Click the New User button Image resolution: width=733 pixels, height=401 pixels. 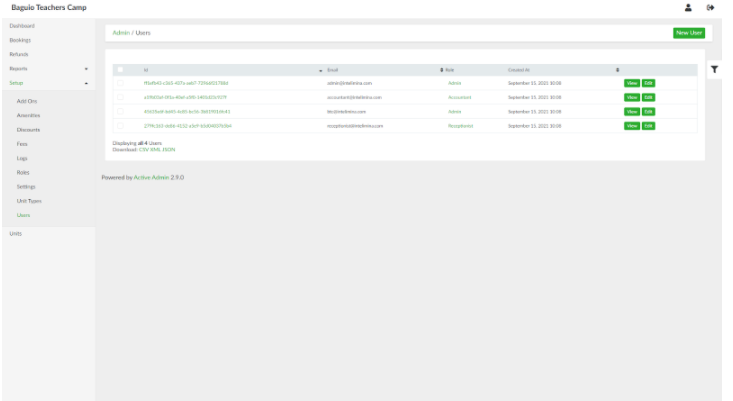pyautogui.click(x=688, y=33)
